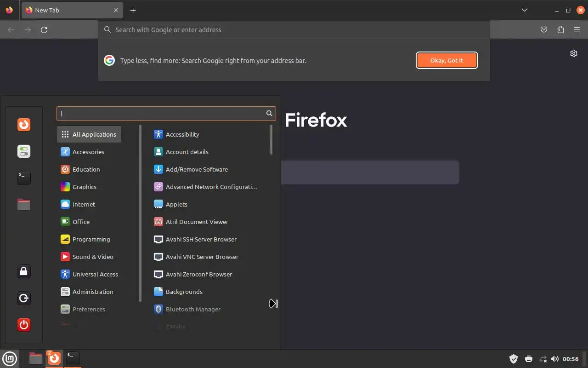The width and height of the screenshot is (588, 368).
Task: Open the network connection tray icon
Action: tap(543, 359)
